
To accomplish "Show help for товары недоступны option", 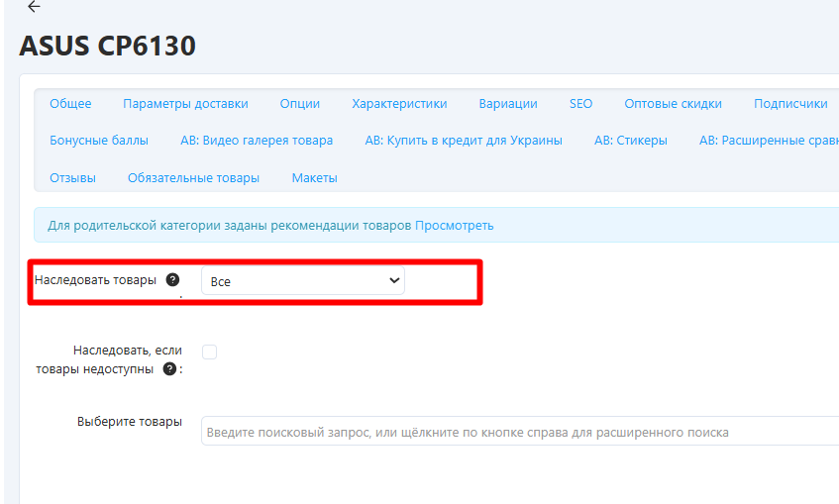I will point(169,369).
